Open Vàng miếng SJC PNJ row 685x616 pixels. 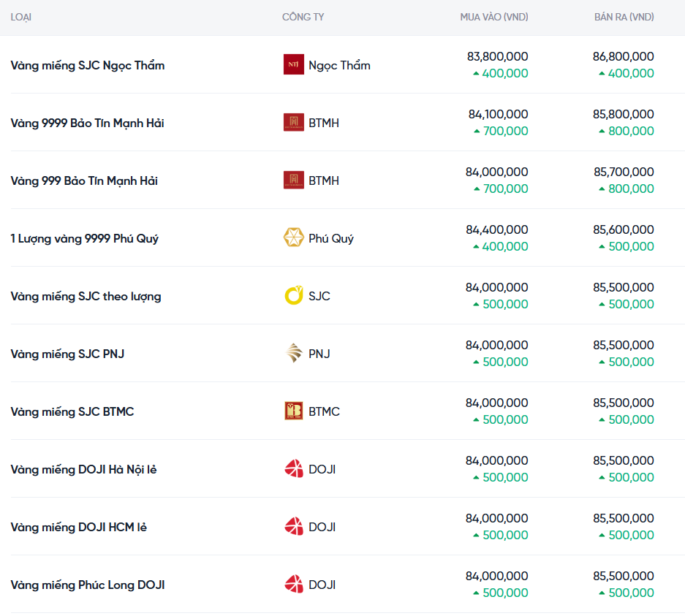click(x=67, y=354)
